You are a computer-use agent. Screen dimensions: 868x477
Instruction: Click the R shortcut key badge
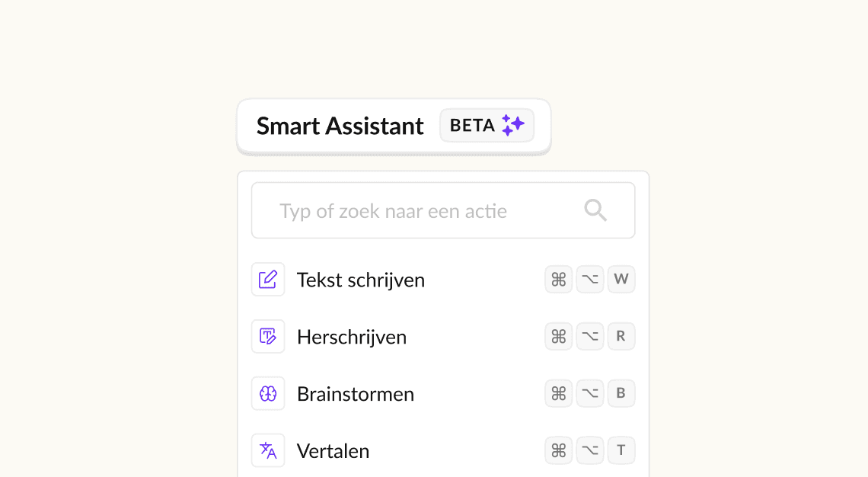[x=621, y=336]
